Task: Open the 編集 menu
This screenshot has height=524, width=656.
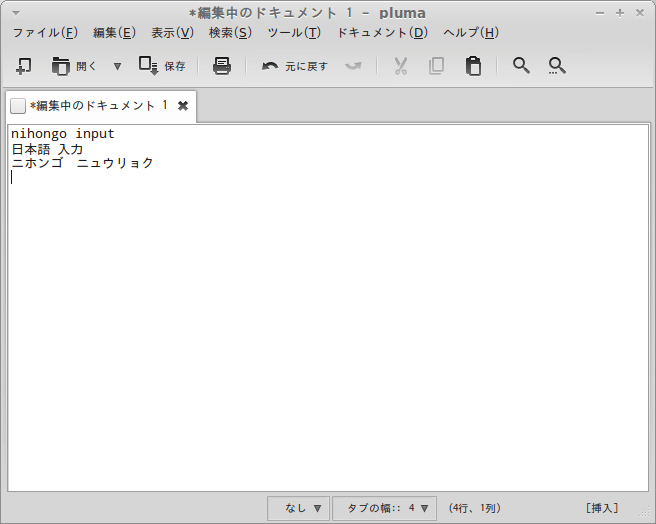Action: point(113,33)
